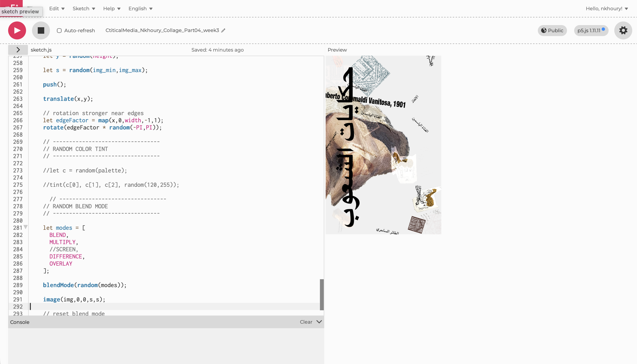The image size is (637, 364).
Task: Click the collage preview canvas
Action: (383, 145)
